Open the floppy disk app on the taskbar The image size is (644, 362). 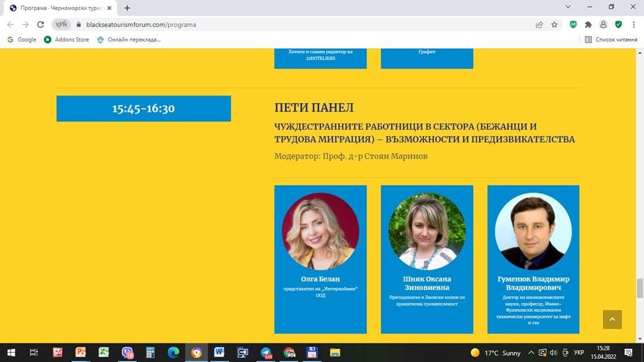click(312, 353)
